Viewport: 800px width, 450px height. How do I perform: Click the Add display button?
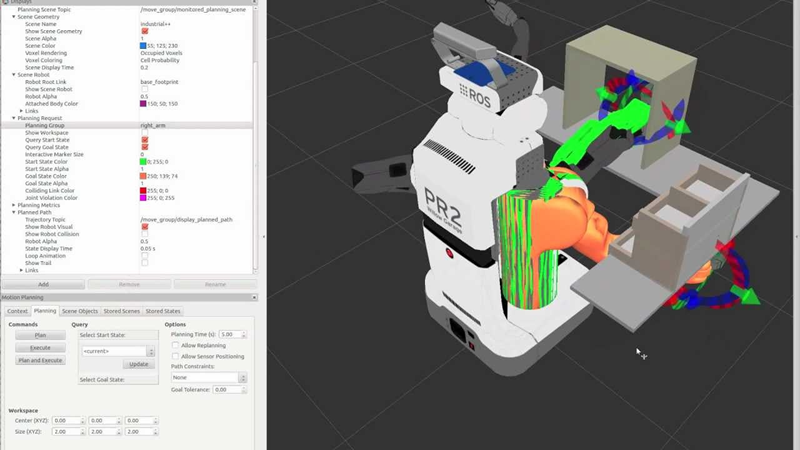tap(43, 284)
